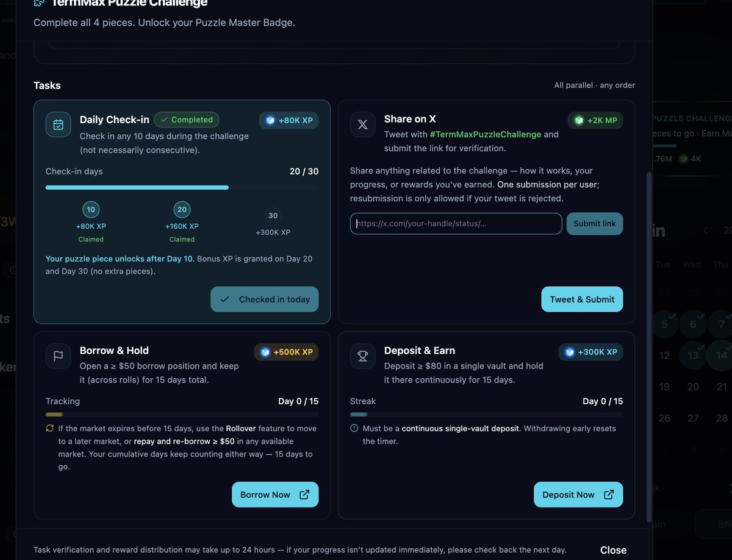
Task: Click the Tracking label
Action: click(x=63, y=401)
